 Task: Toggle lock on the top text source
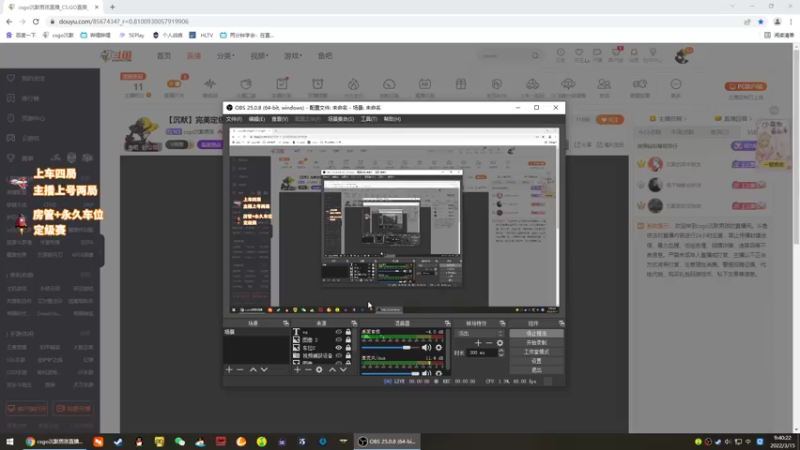(x=348, y=332)
